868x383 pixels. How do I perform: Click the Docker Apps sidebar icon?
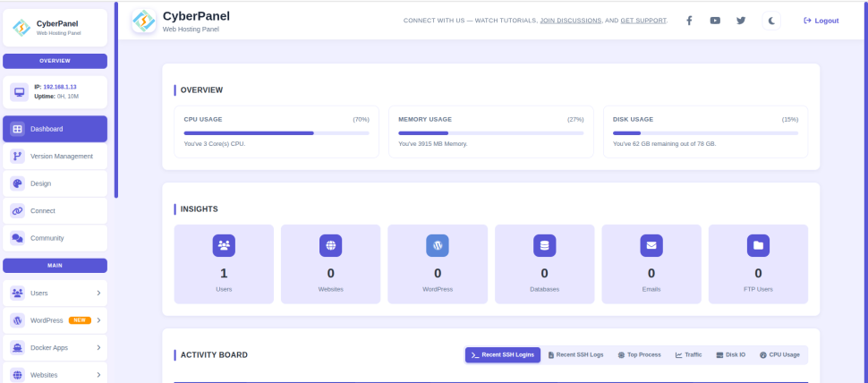17,347
